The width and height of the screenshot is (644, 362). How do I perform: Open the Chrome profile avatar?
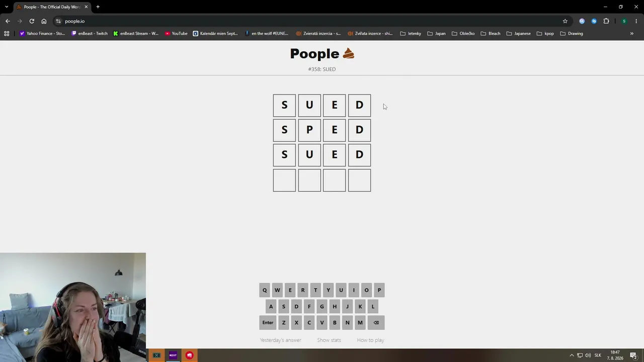tap(624, 21)
